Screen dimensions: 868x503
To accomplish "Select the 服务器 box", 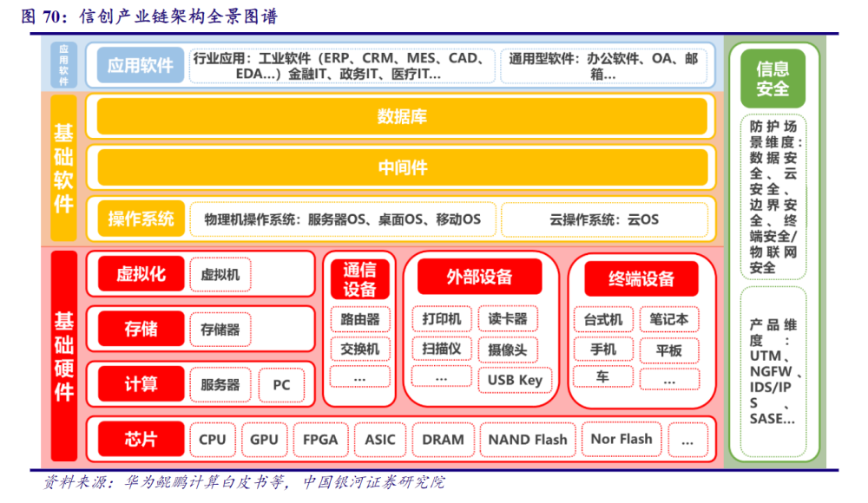I will click(220, 384).
